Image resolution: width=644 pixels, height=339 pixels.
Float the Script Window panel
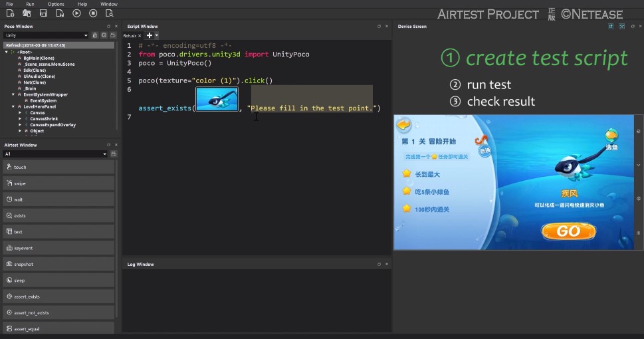pos(379,27)
